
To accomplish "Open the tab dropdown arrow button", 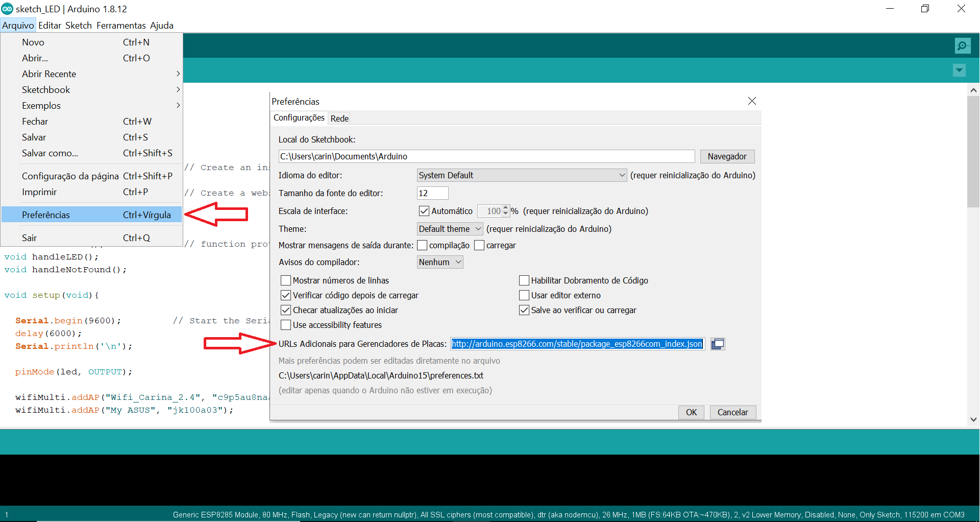I will tap(959, 70).
